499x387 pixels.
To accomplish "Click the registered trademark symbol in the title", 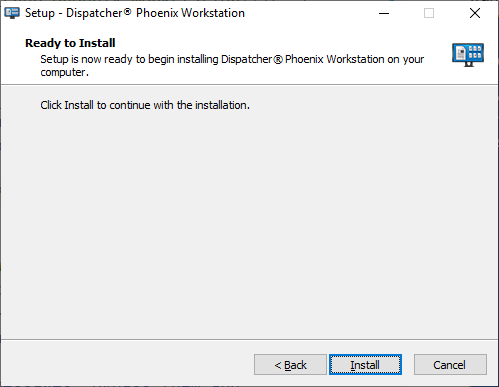I will tap(128, 12).
